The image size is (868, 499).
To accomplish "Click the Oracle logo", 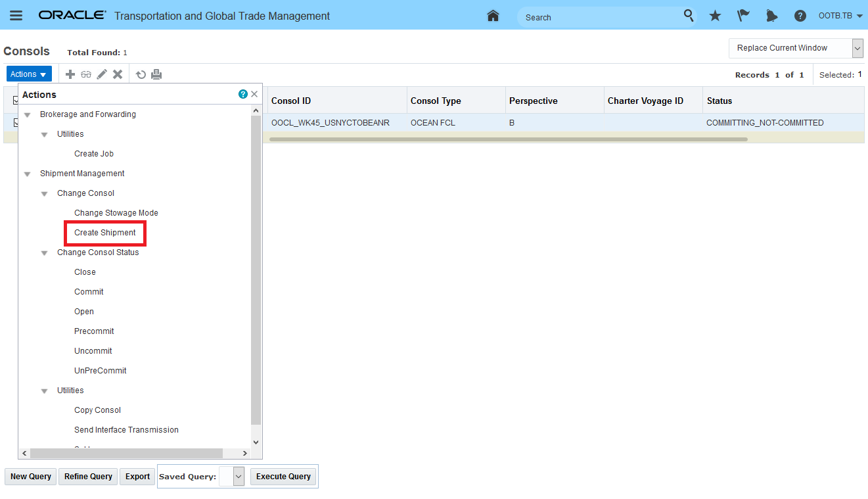I will (x=72, y=16).
